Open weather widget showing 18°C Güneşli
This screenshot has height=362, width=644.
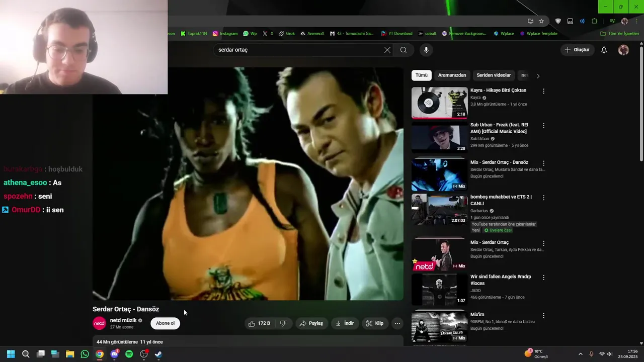536,354
